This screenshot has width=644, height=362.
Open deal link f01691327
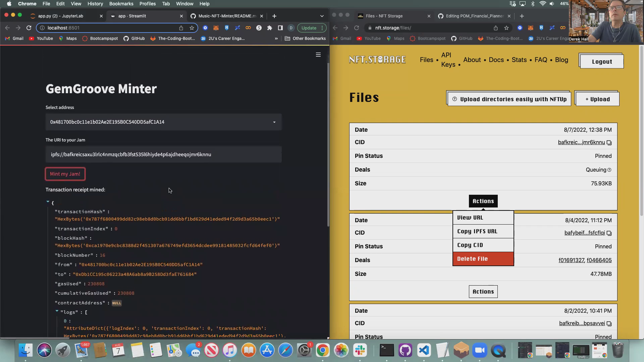point(571,260)
